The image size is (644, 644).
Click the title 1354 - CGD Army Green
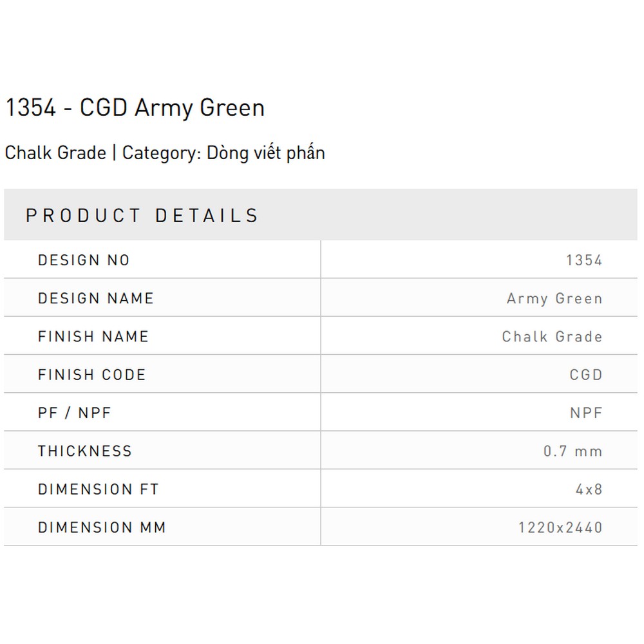pyautogui.click(x=135, y=108)
